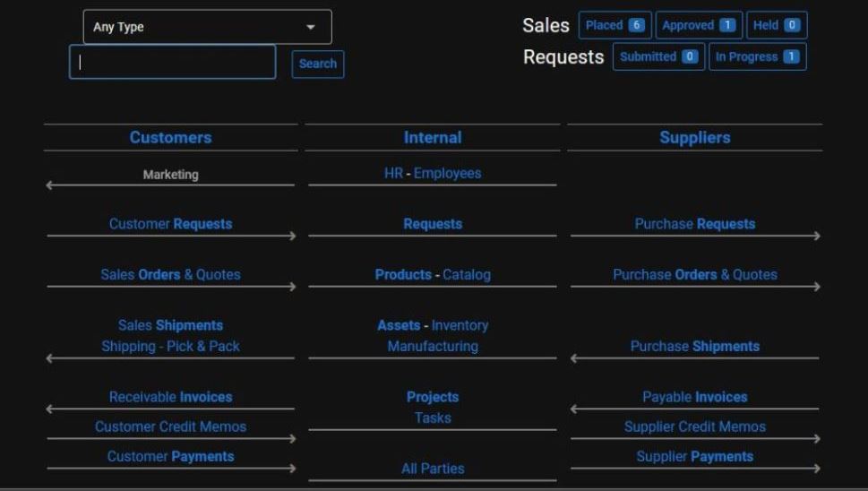Screen dimensions: 868x491
Task: Click the Search button
Action: coord(318,64)
